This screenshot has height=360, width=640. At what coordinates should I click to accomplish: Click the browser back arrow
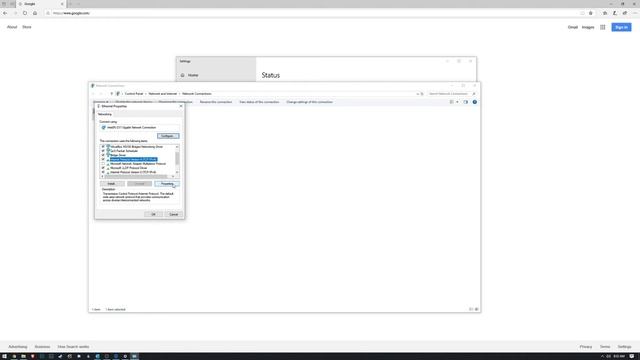pyautogui.click(x=5, y=13)
